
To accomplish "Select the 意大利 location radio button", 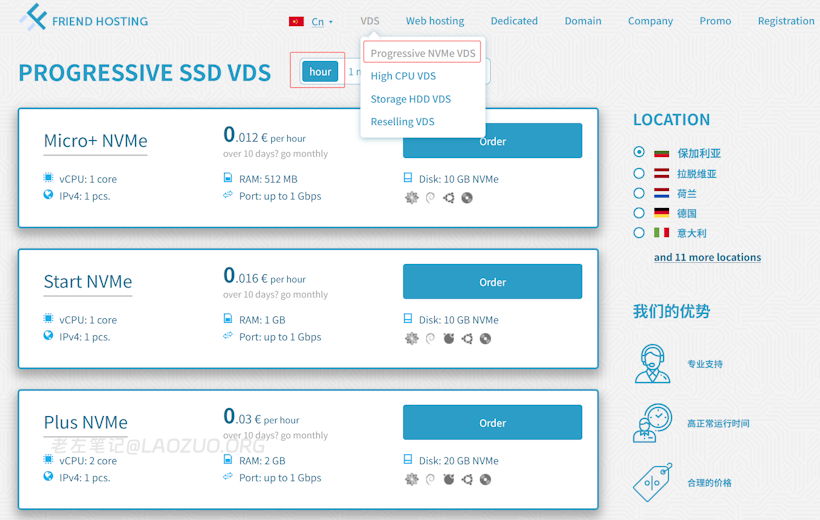I will coord(639,233).
